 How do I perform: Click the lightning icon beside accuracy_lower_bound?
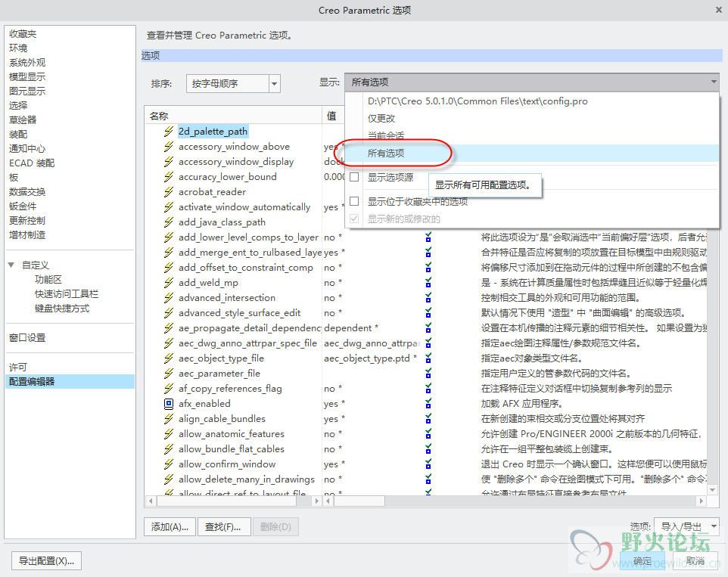click(x=169, y=177)
